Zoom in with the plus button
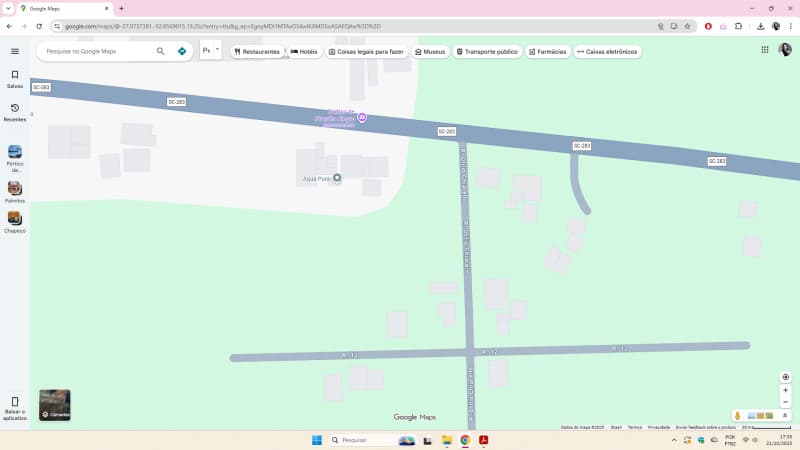The image size is (800, 450). coord(786,390)
